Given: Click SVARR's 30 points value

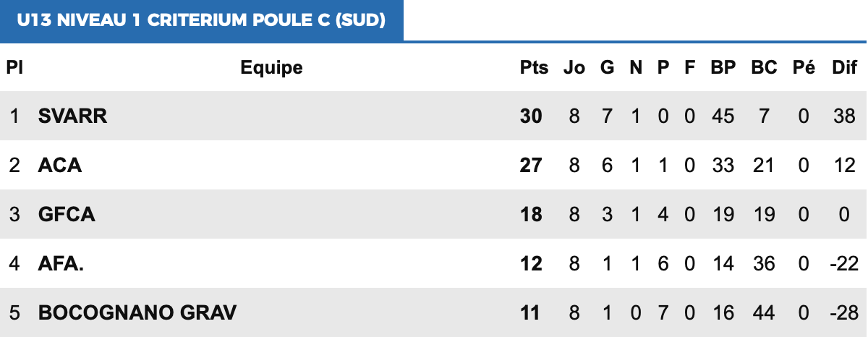Looking at the screenshot, I should (531, 116).
